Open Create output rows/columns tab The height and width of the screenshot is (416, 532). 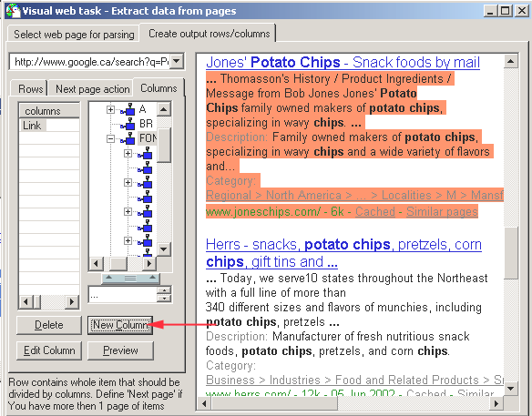pyautogui.click(x=209, y=34)
